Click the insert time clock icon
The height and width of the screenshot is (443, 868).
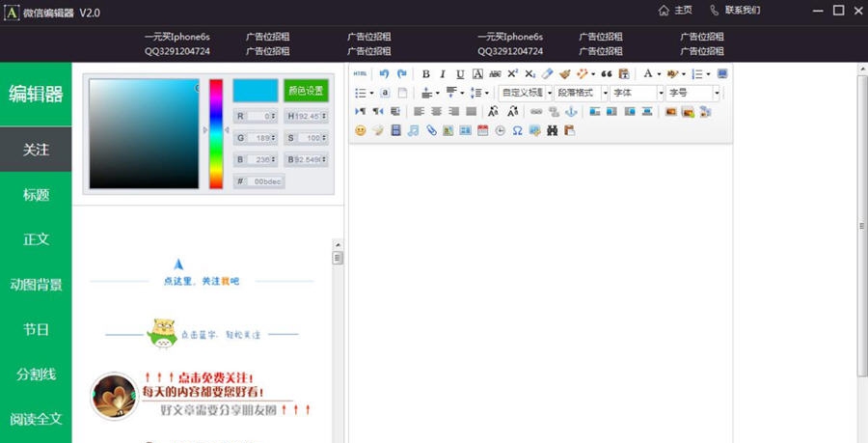point(501,130)
